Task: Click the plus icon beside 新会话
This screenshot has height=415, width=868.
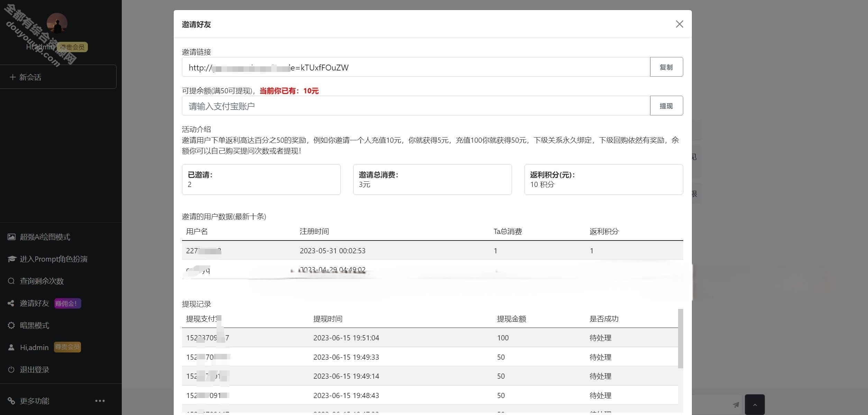Action: [x=12, y=77]
